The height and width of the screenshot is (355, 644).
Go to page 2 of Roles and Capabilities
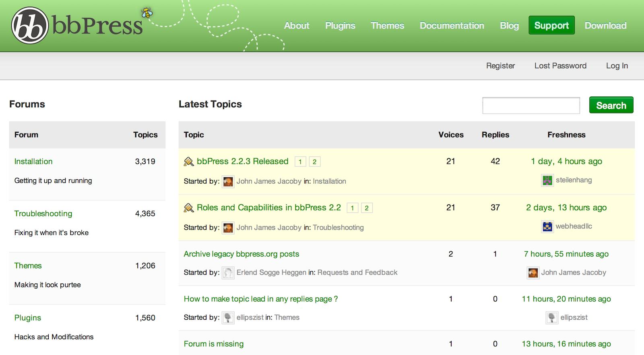click(x=367, y=208)
